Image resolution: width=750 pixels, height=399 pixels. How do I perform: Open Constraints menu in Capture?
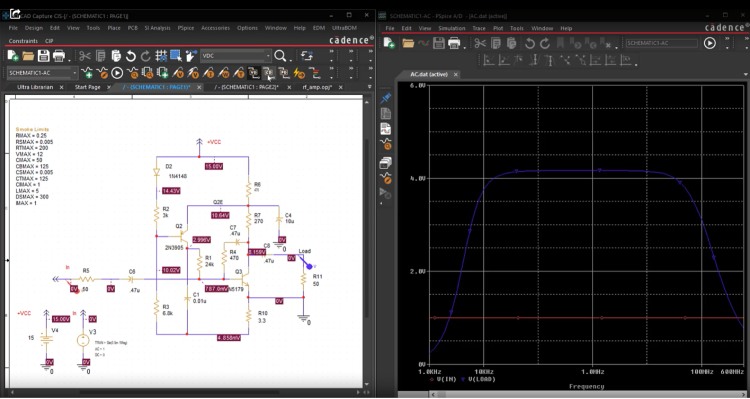pos(22,41)
